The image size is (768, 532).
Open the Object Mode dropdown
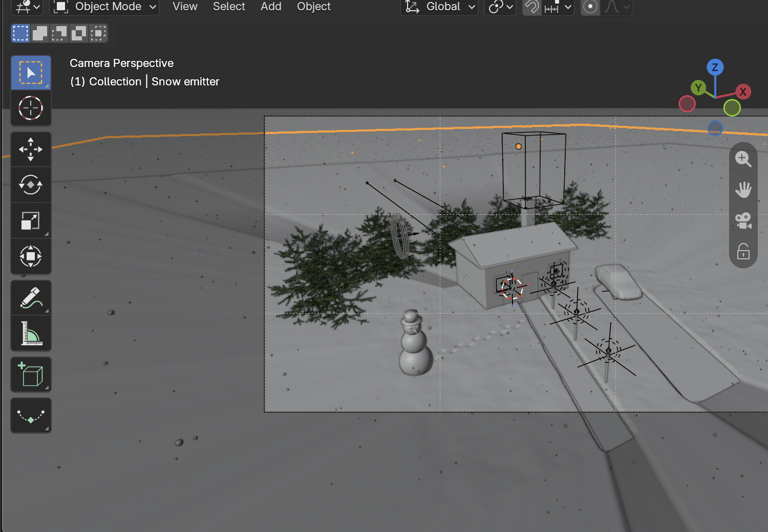104,7
